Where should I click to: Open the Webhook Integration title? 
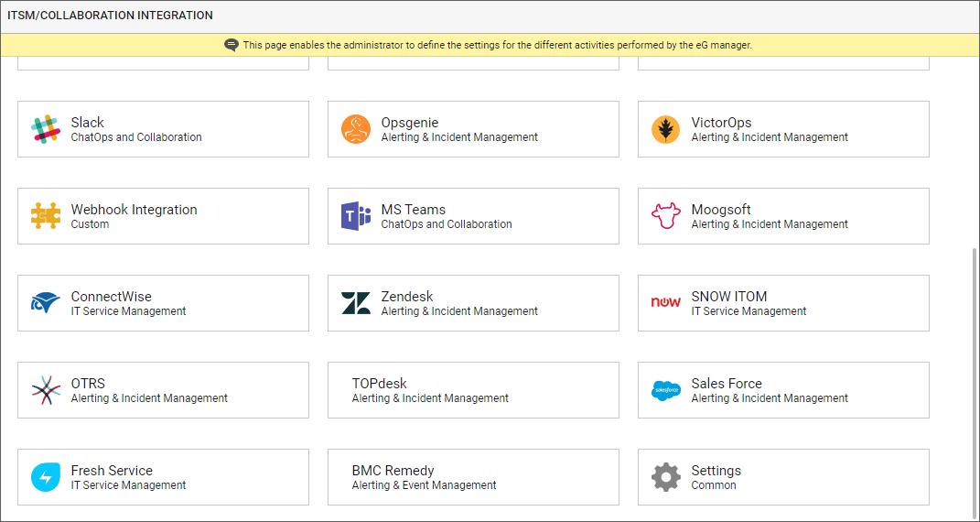point(135,210)
